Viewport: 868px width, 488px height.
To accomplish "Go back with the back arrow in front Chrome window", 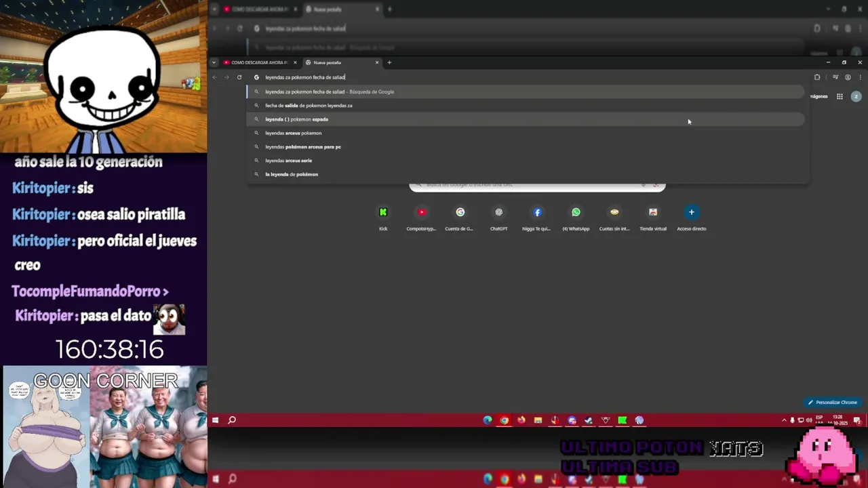I will 215,77.
